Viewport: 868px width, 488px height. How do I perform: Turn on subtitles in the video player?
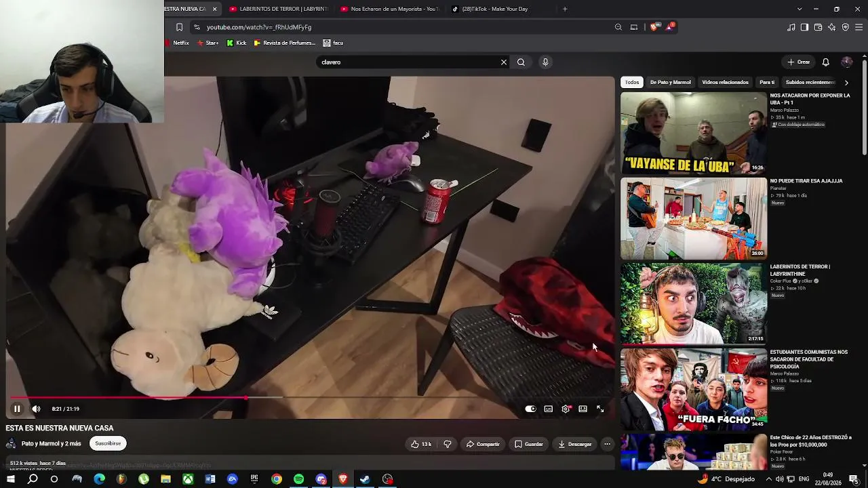[x=548, y=409]
